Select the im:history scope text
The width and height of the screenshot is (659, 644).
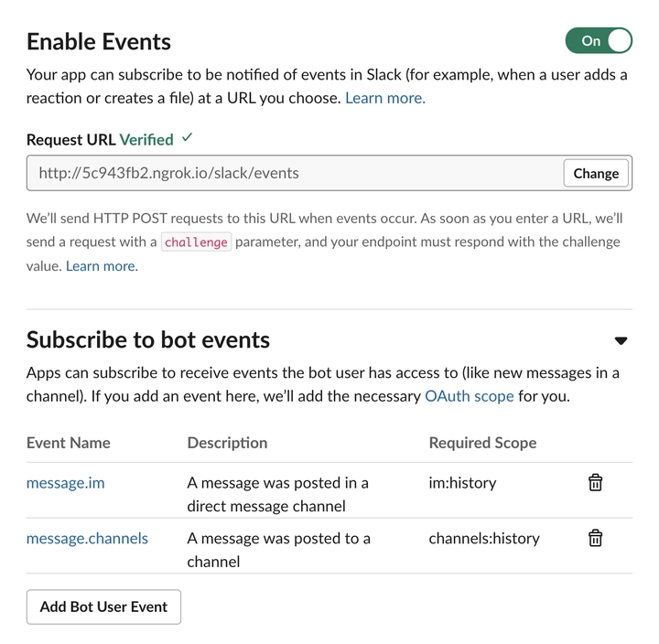pos(462,483)
